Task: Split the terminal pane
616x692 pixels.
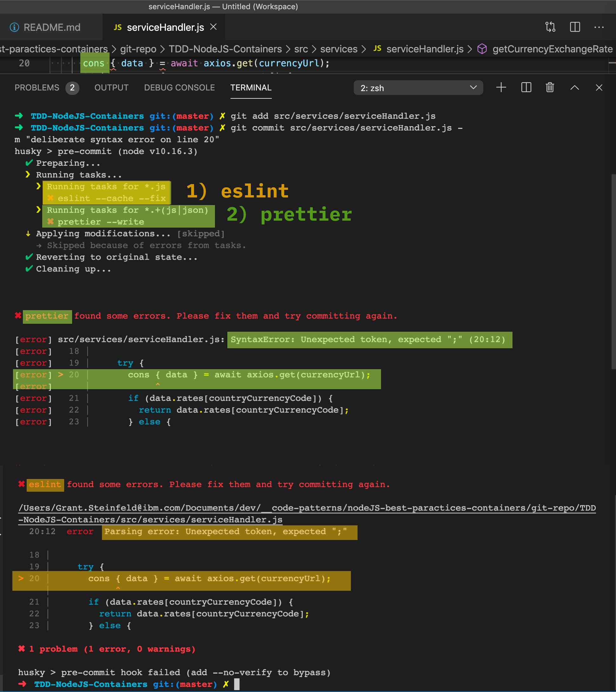Action: click(x=526, y=88)
